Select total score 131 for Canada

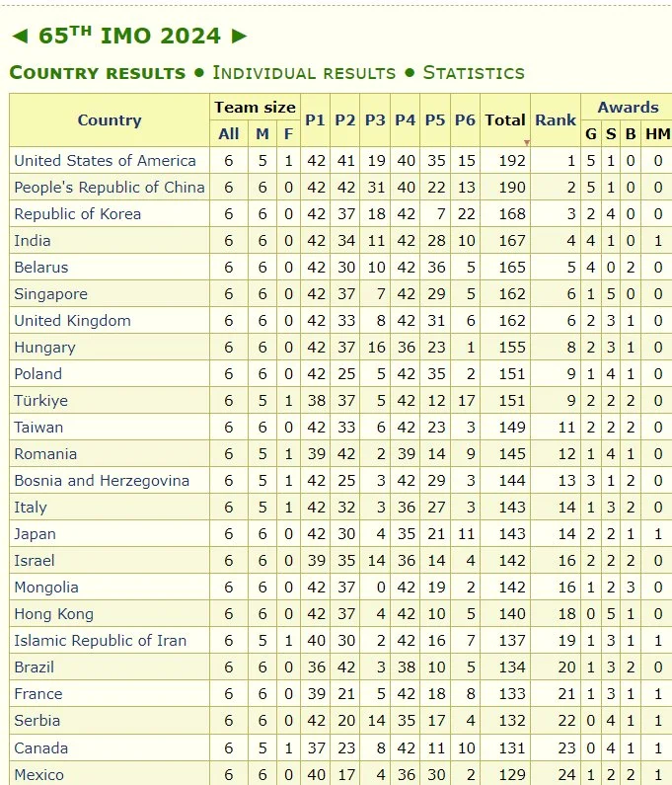pyautogui.click(x=512, y=747)
